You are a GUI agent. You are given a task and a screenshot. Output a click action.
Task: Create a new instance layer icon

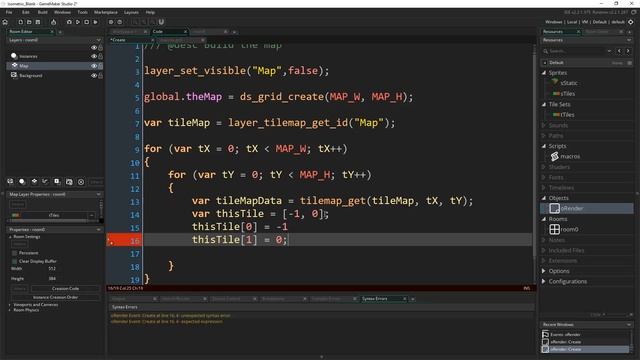22,182
